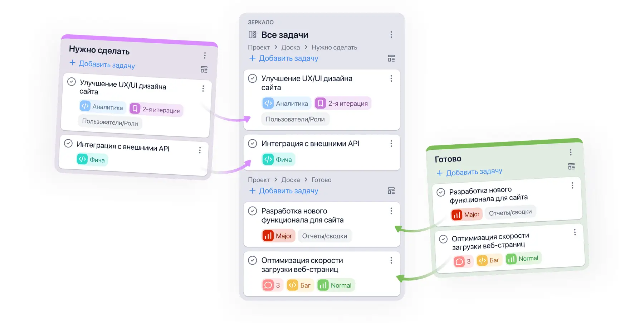Mark center Улучшение UX/UI дизайна task as complete
Image resolution: width=644 pixels, height=323 pixels.
click(x=253, y=78)
